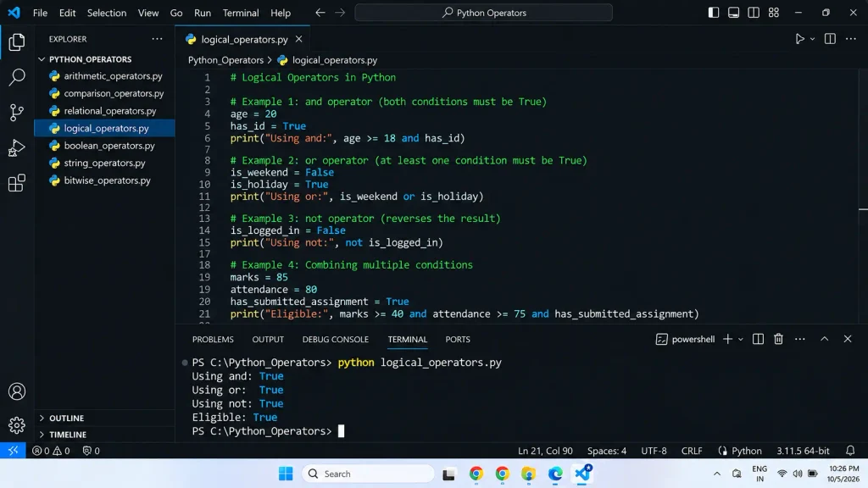This screenshot has width=868, height=488.
Task: Close the terminal panel
Action: [848, 339]
